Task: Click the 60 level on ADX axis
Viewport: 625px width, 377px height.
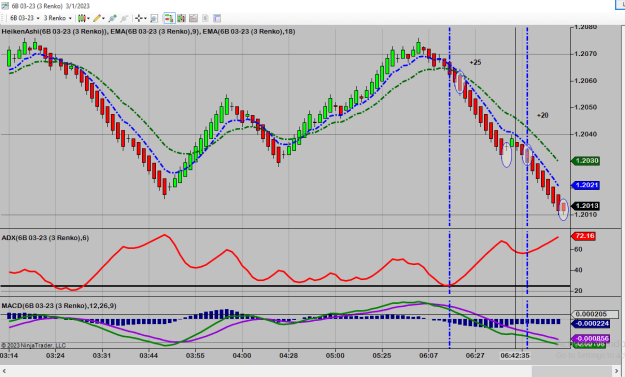Action: (x=578, y=249)
